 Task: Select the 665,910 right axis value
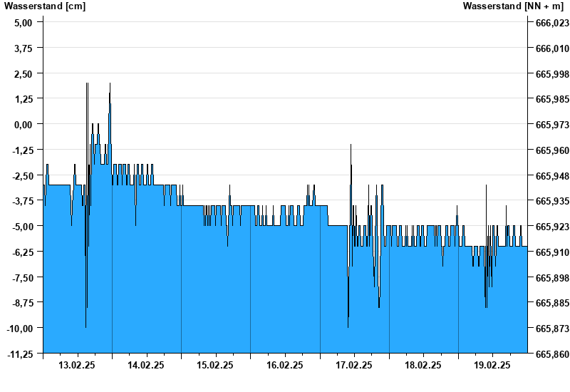pos(548,252)
